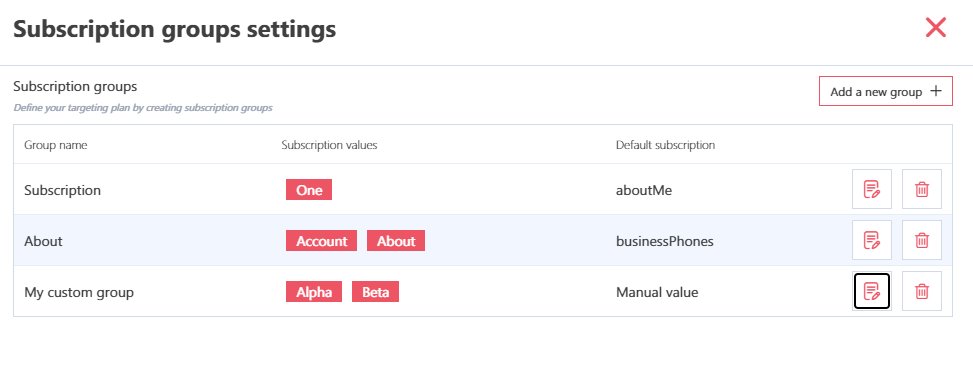Click the Subscription values column header

330,145
